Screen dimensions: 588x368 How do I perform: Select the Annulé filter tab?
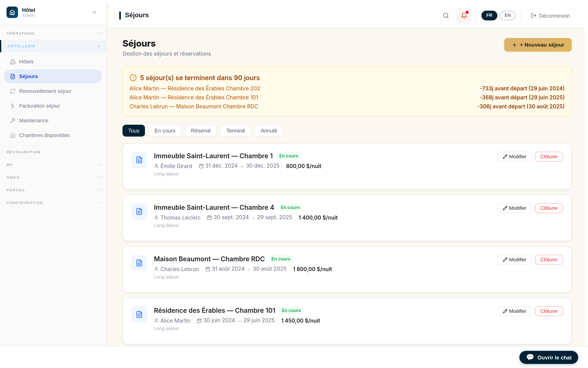(x=269, y=131)
